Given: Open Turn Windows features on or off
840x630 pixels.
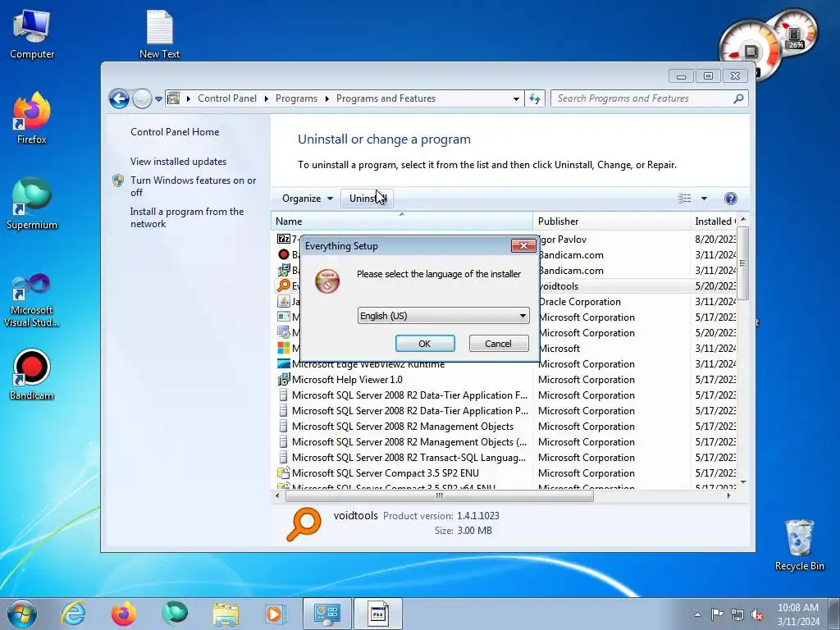Looking at the screenshot, I should (x=193, y=186).
